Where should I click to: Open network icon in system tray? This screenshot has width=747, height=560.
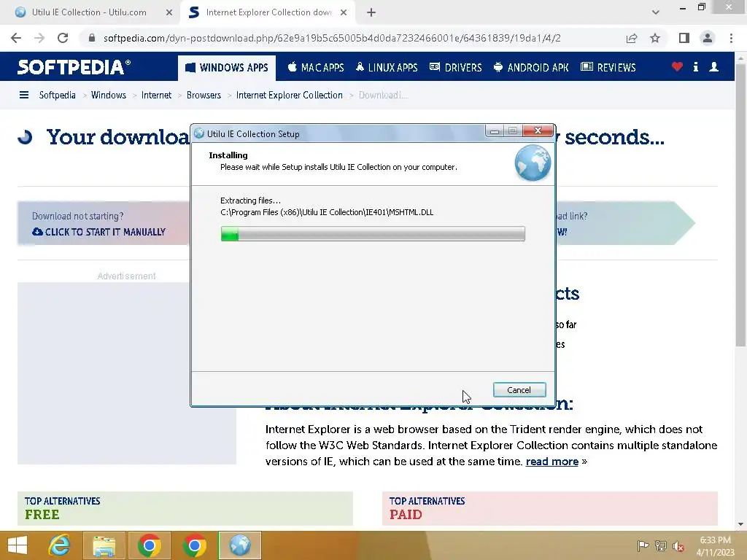tap(660, 545)
